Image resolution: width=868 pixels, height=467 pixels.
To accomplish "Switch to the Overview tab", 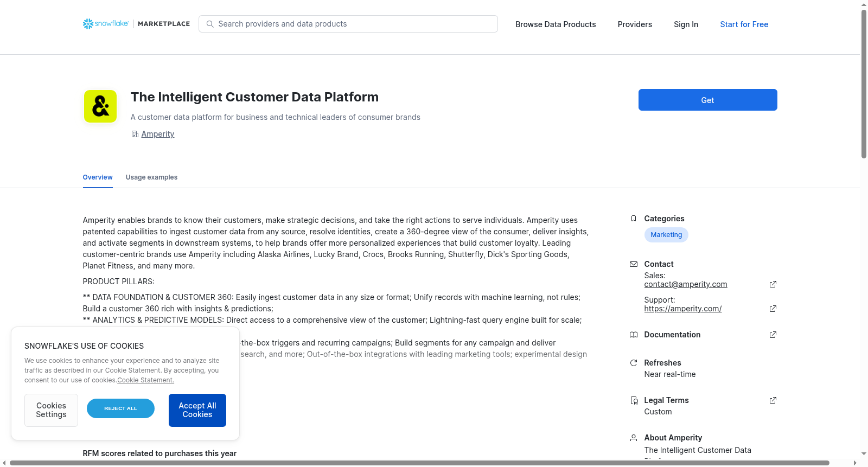I will pyautogui.click(x=98, y=177).
